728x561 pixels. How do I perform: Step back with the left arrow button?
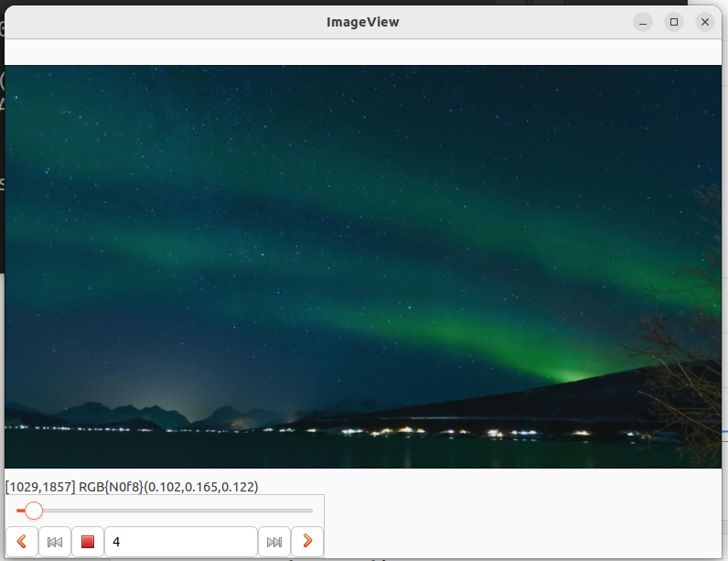pyautogui.click(x=22, y=542)
